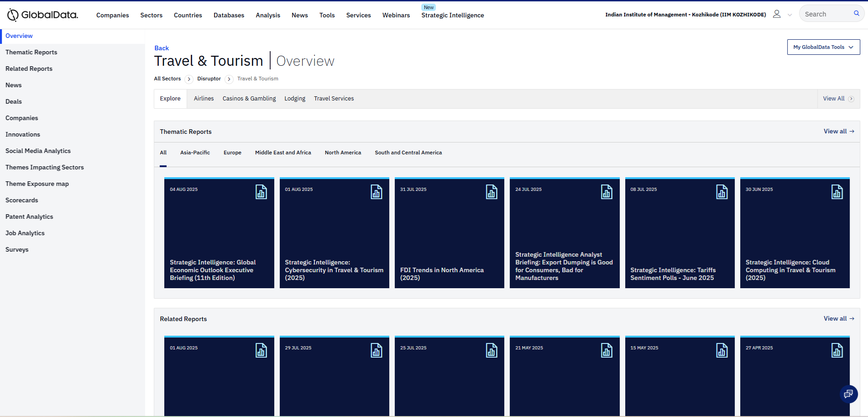Viewport: 868px width, 417px height.
Task: Click report icon on Cloud Computing card
Action: tap(837, 192)
